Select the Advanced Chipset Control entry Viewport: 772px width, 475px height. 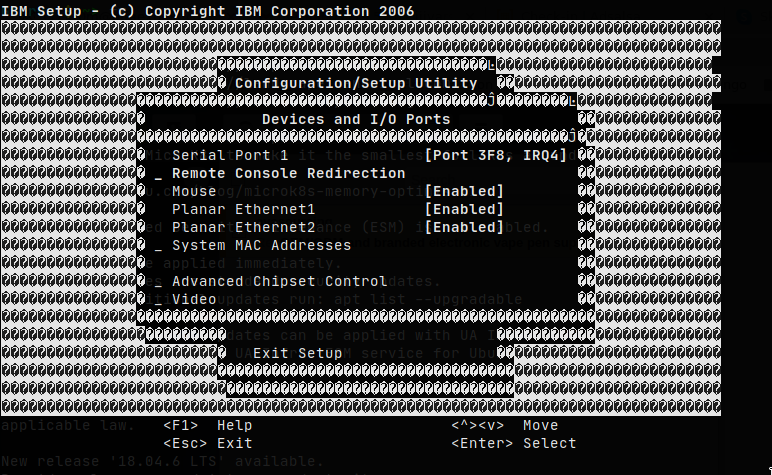[x=279, y=281]
